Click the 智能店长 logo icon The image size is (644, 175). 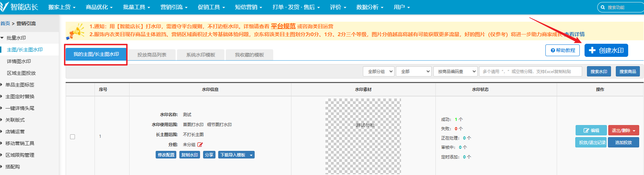pos(4,7)
